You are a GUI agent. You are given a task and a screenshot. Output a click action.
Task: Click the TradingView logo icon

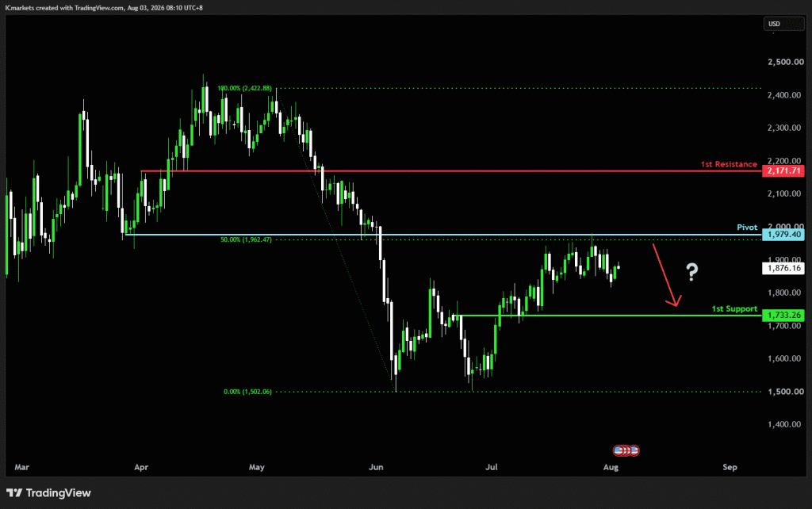(x=14, y=493)
